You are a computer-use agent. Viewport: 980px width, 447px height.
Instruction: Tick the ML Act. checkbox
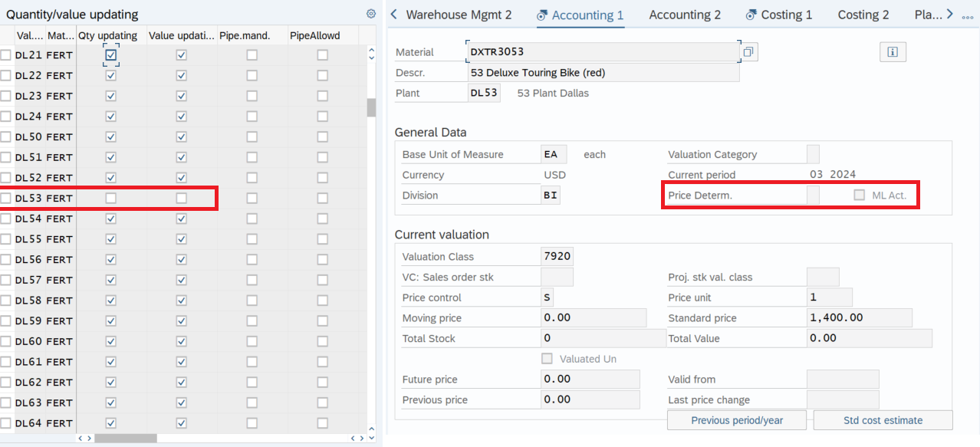tap(860, 196)
